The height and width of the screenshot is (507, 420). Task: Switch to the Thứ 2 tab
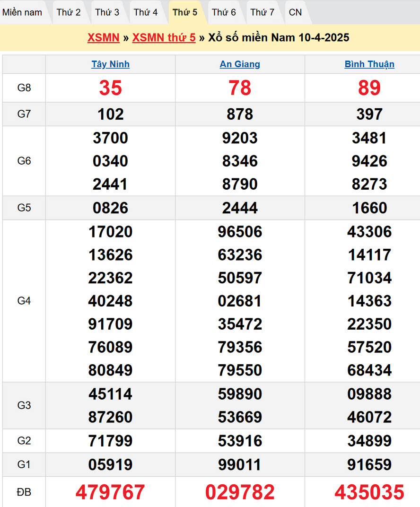(69, 12)
